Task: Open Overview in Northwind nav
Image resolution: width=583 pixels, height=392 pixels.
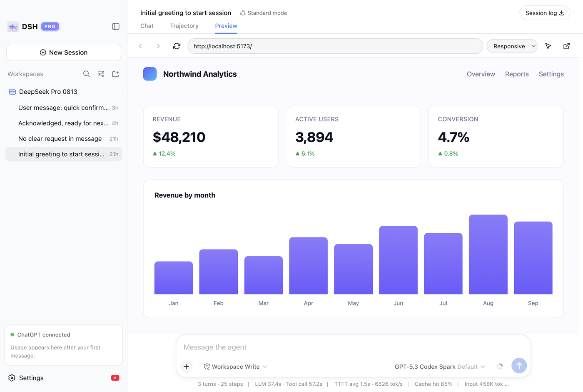Action: pos(481,74)
